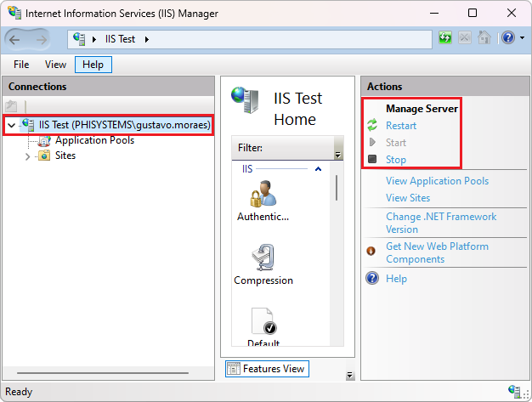Click the Forward navigation arrow
This screenshot has height=402, width=532.
coord(42,40)
